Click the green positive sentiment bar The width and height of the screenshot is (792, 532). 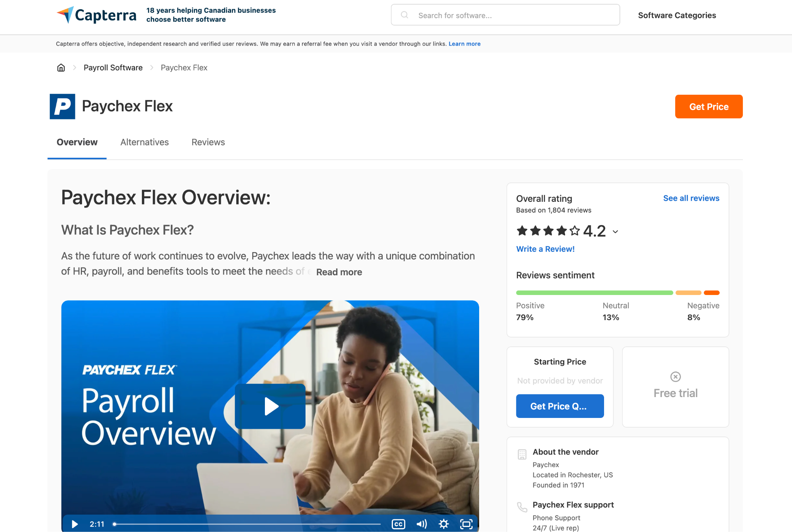point(594,293)
